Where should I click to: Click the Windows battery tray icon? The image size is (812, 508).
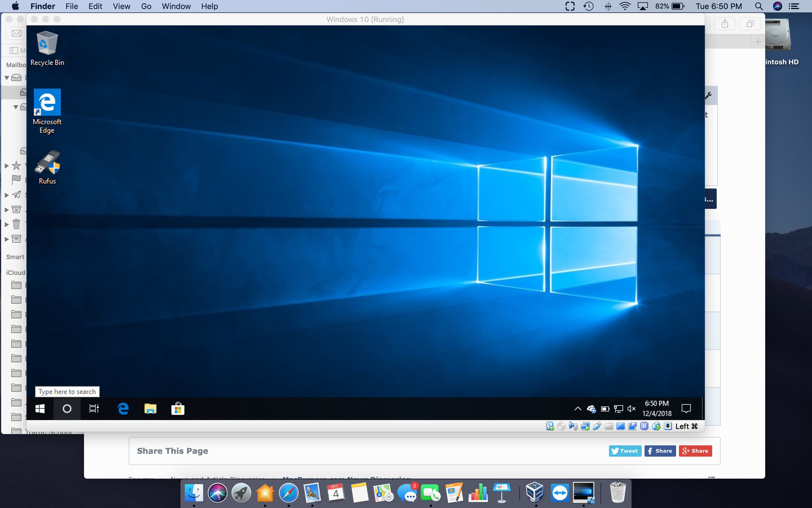[x=605, y=409]
